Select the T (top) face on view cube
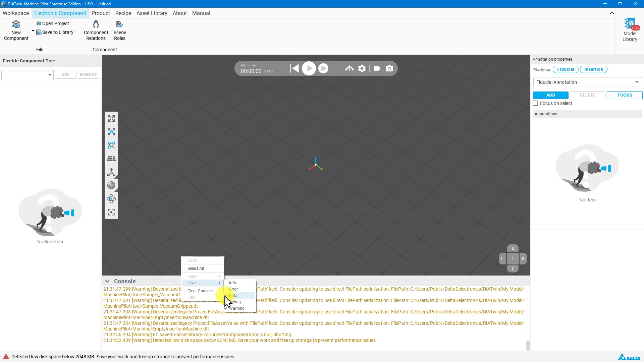644x362 pixels. [x=513, y=259]
